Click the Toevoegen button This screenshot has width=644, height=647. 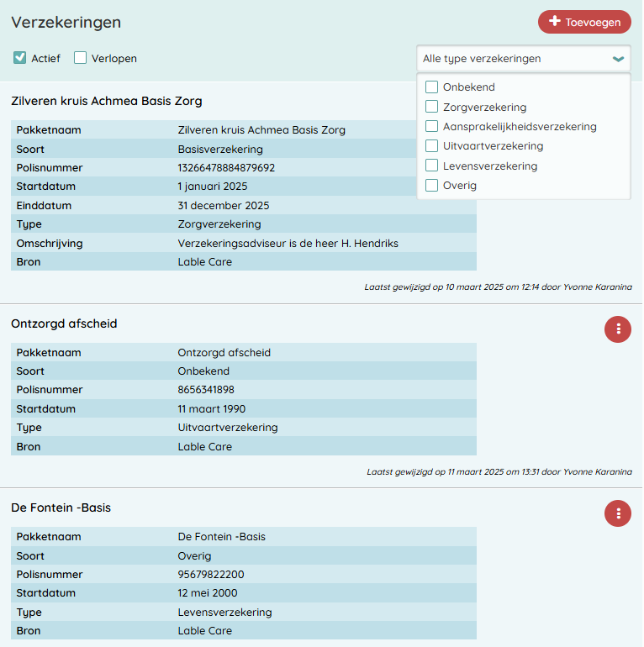point(584,22)
